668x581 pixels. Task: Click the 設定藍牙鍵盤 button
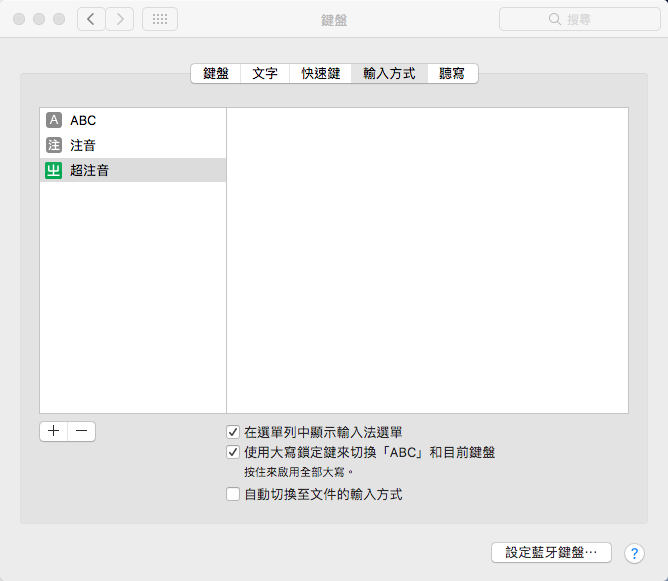551,552
